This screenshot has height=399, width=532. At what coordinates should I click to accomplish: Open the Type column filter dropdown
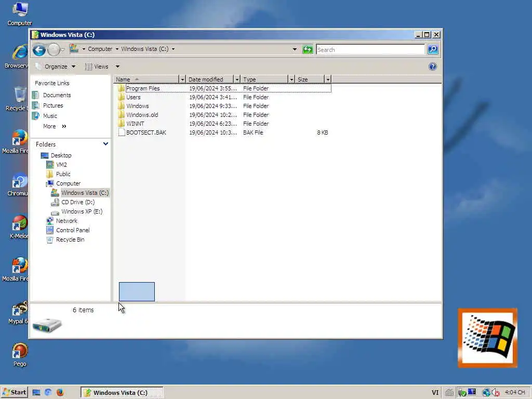point(291,79)
